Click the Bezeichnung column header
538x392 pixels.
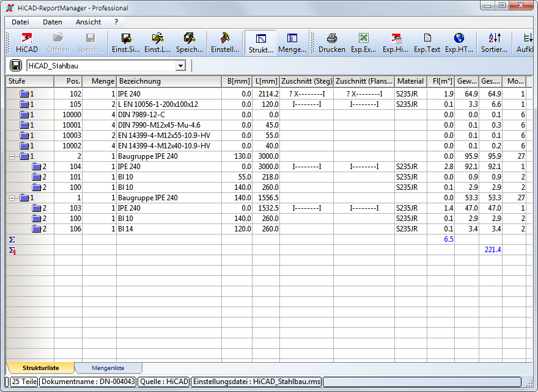pyautogui.click(x=168, y=81)
